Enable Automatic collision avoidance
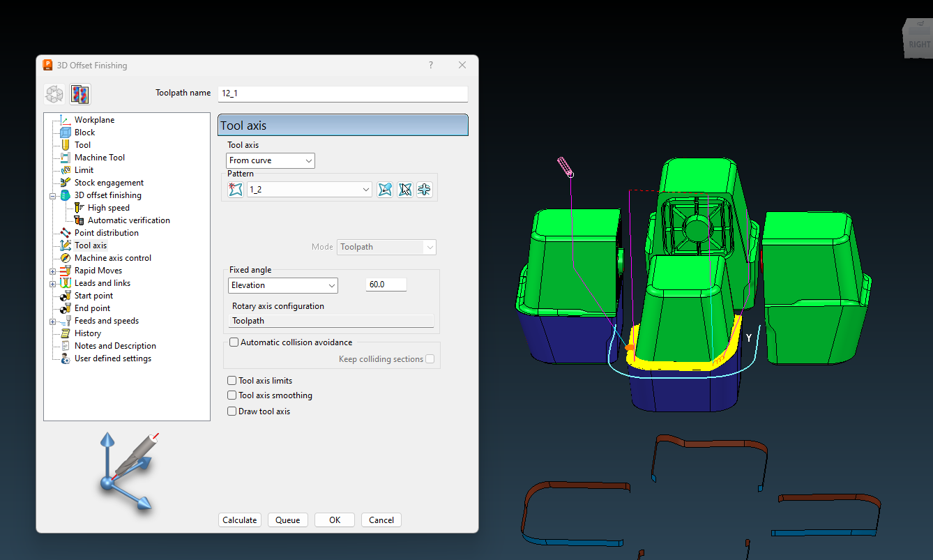 (x=234, y=342)
